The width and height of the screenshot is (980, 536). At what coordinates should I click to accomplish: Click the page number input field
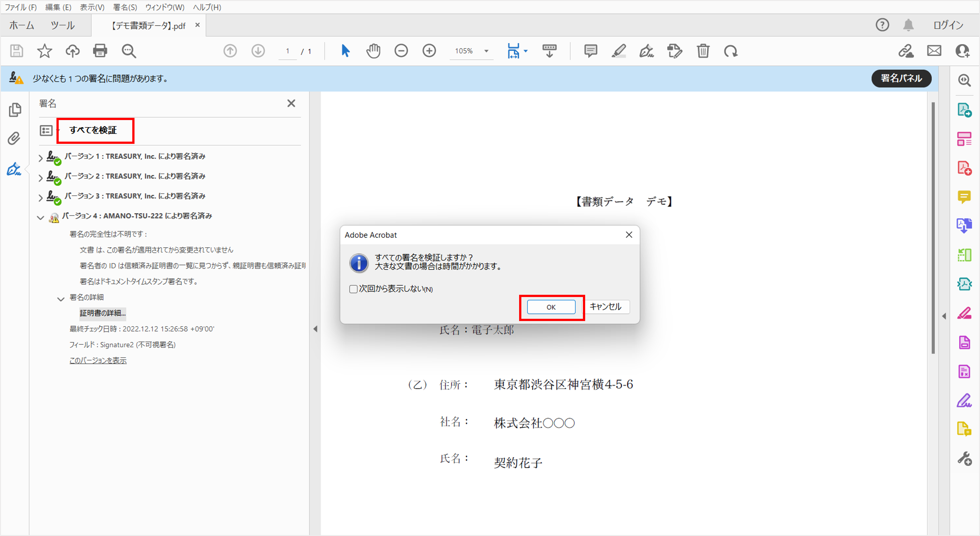click(x=288, y=51)
